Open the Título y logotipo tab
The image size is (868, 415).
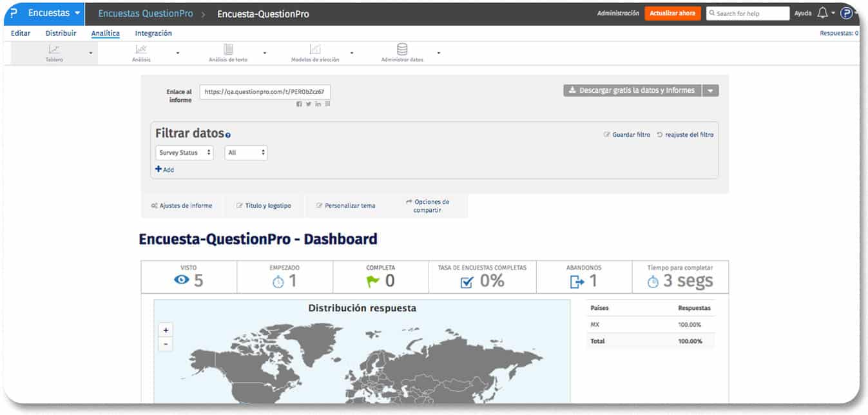(264, 206)
